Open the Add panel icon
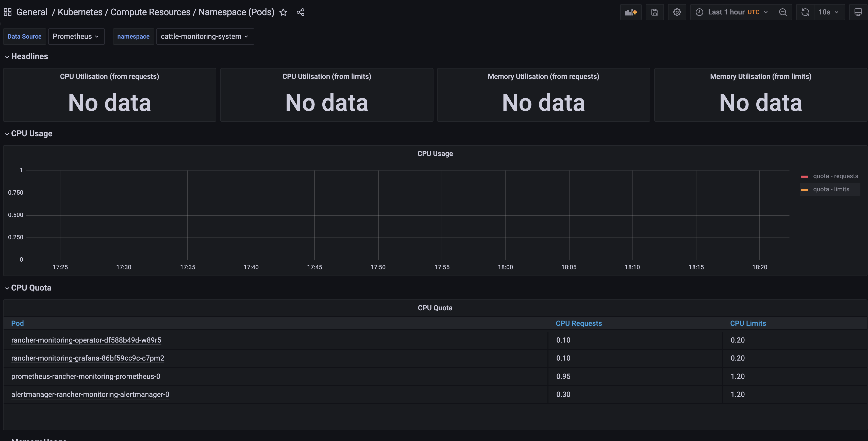 (x=630, y=12)
